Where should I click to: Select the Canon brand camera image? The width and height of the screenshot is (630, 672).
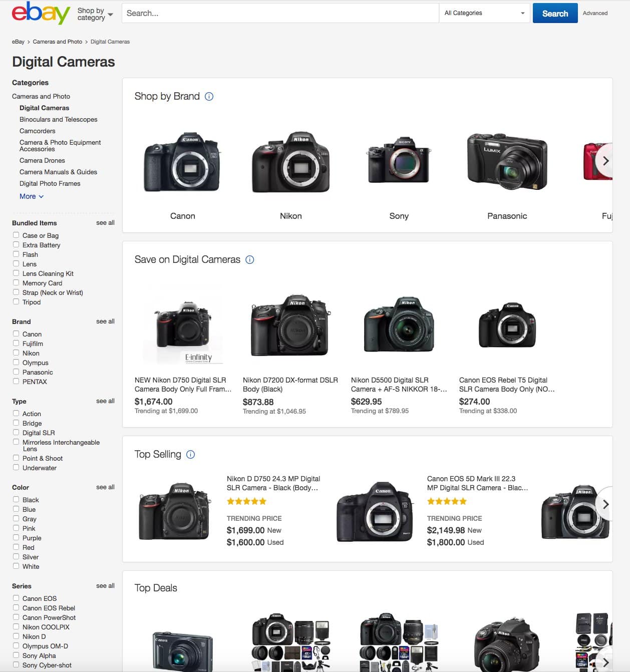coord(182,162)
